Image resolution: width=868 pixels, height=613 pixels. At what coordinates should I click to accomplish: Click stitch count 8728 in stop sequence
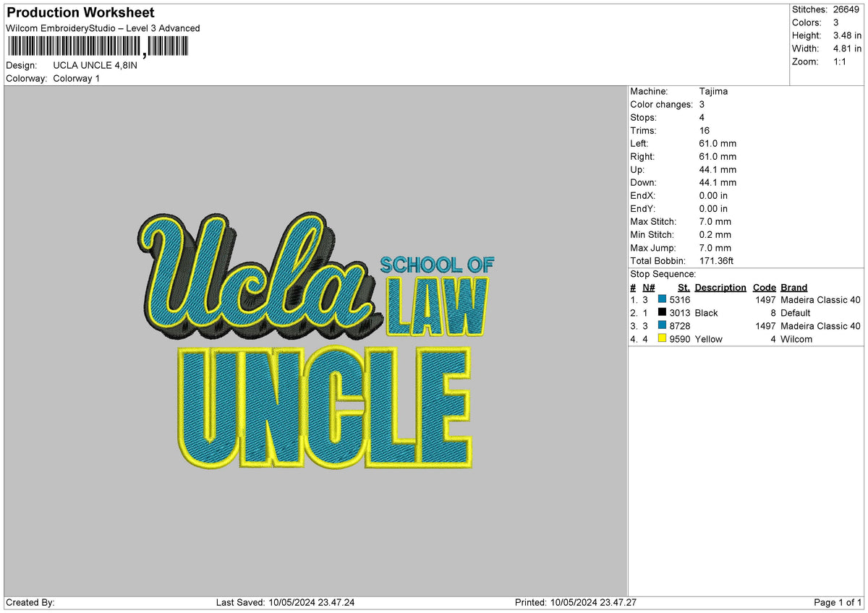pos(680,326)
